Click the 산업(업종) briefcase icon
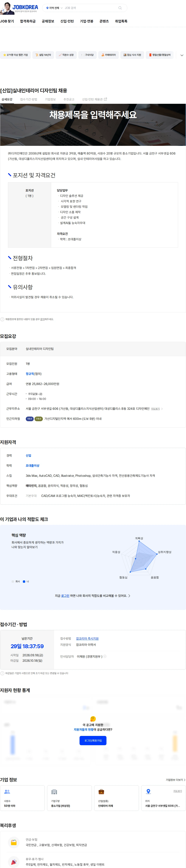Screen dimensions: 186x868 click(101, 792)
